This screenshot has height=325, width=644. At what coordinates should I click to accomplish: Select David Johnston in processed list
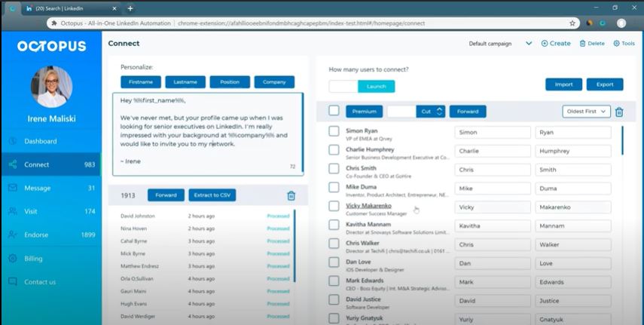coord(138,216)
